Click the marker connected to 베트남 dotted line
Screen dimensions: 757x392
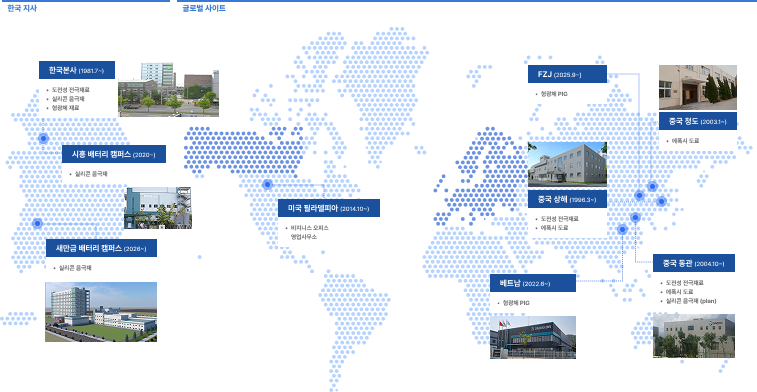(622, 229)
